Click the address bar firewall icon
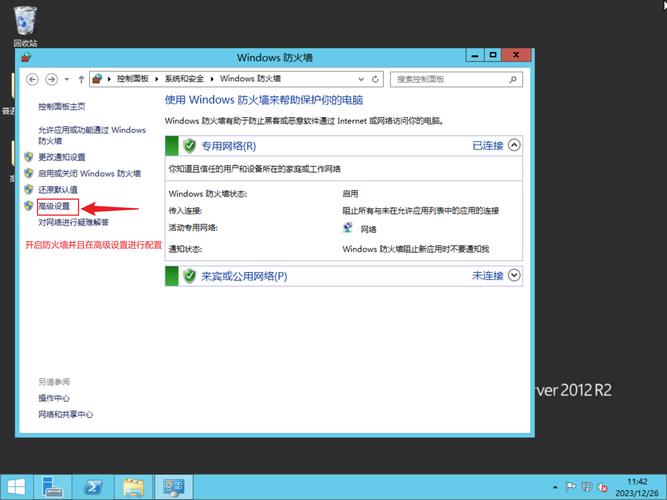 click(x=97, y=79)
